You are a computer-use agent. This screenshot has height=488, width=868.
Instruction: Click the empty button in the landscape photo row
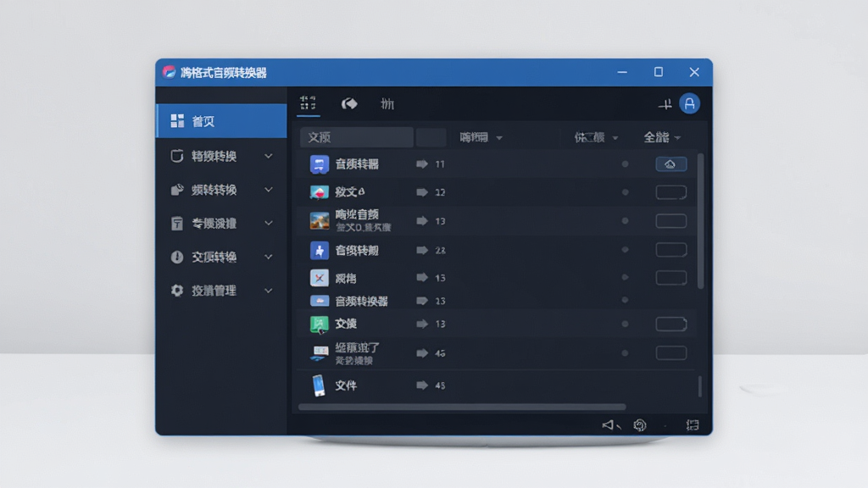tap(671, 221)
